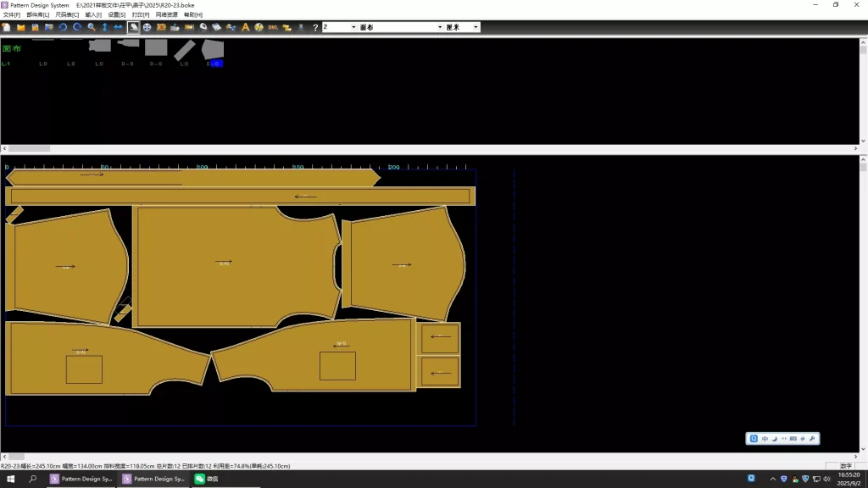This screenshot has height=488, width=868.
Task: Click the SML size icon
Action: [x=273, y=27]
